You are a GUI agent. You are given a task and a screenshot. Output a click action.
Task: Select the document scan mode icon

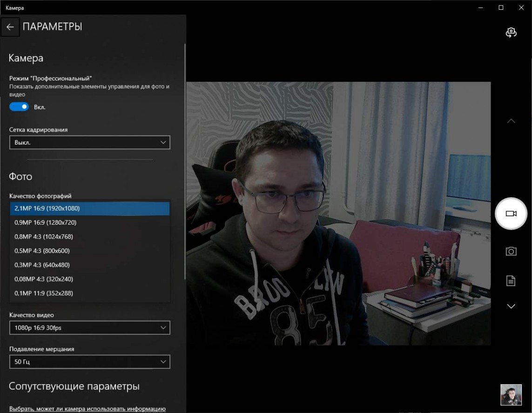[511, 280]
